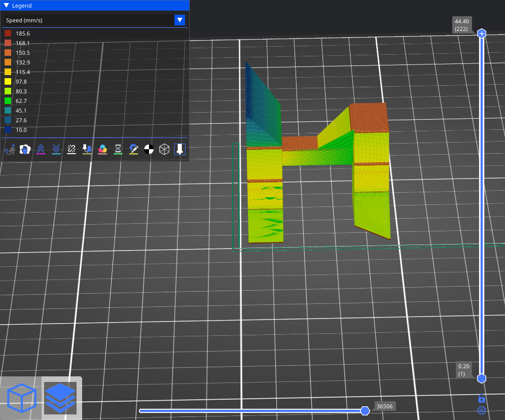Image resolution: width=505 pixels, height=420 pixels.
Task: Open the Speed (mm/s) view dropdown
Action: point(179,20)
